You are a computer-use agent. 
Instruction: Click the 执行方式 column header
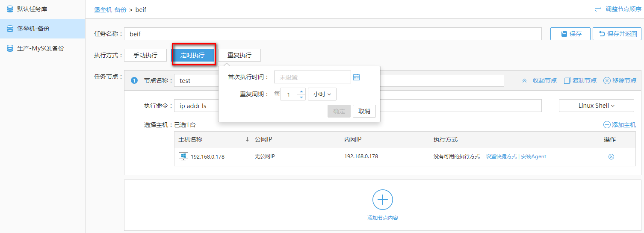coord(446,139)
